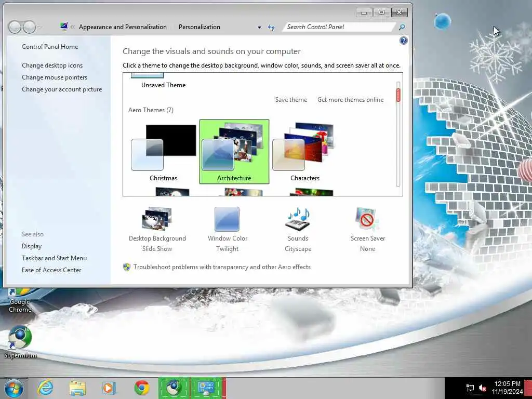The height and width of the screenshot is (399, 532).
Task: Open the Google Chrome desktop shortcut
Action: coord(20,300)
